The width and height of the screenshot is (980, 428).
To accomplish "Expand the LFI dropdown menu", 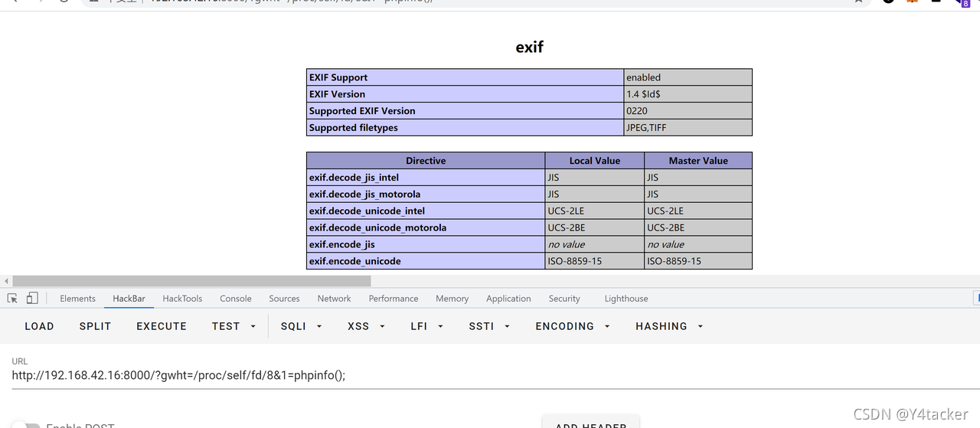I will (x=427, y=326).
